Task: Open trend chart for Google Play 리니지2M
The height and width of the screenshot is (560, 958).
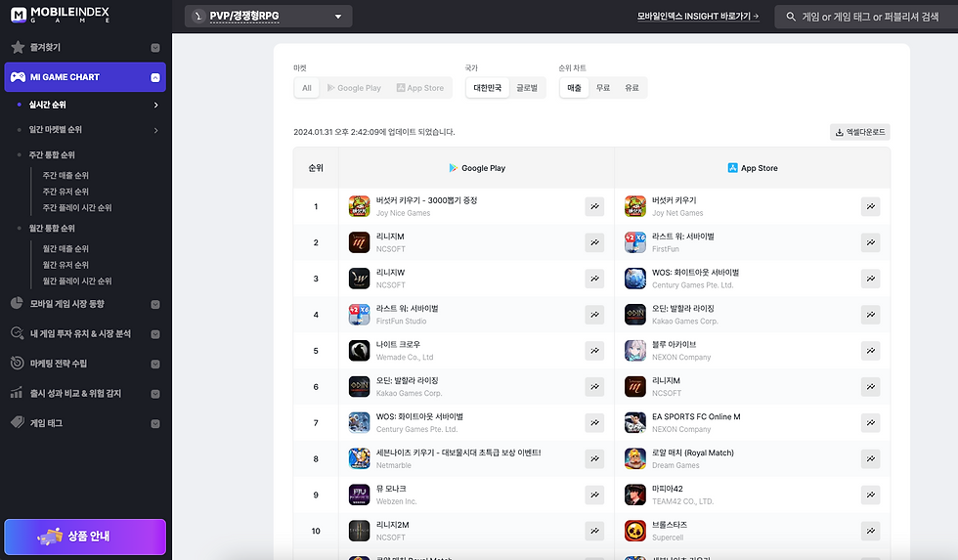Action: [x=594, y=531]
